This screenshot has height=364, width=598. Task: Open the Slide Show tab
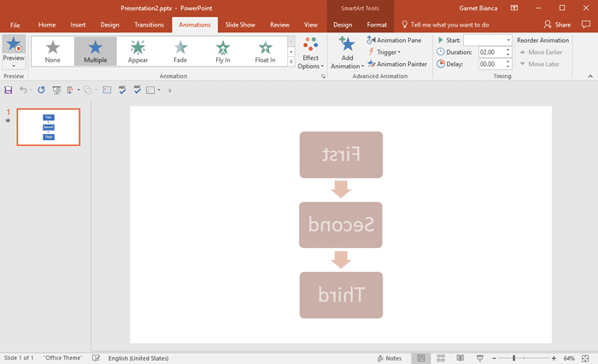click(240, 25)
